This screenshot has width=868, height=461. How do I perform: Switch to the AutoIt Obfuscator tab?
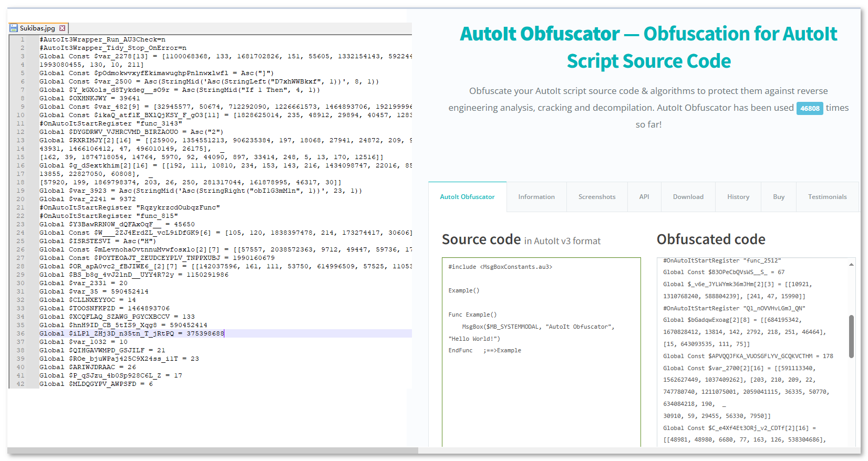tap(467, 197)
